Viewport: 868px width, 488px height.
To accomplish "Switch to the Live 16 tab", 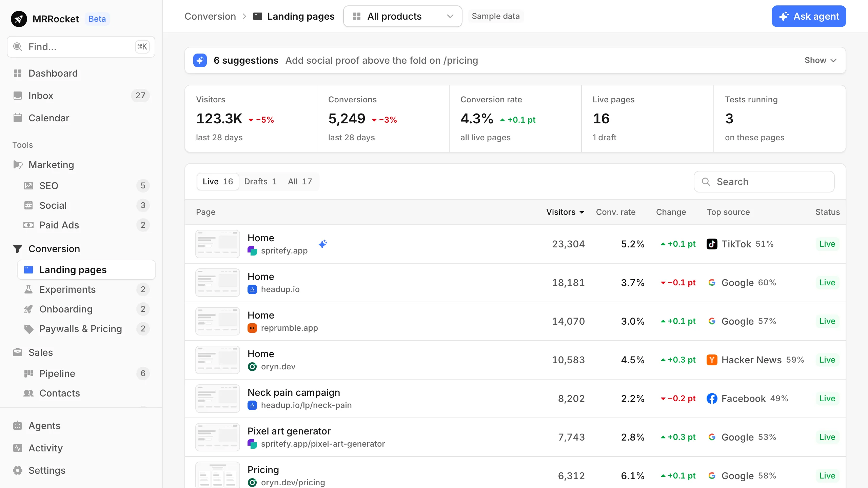I will pos(218,182).
